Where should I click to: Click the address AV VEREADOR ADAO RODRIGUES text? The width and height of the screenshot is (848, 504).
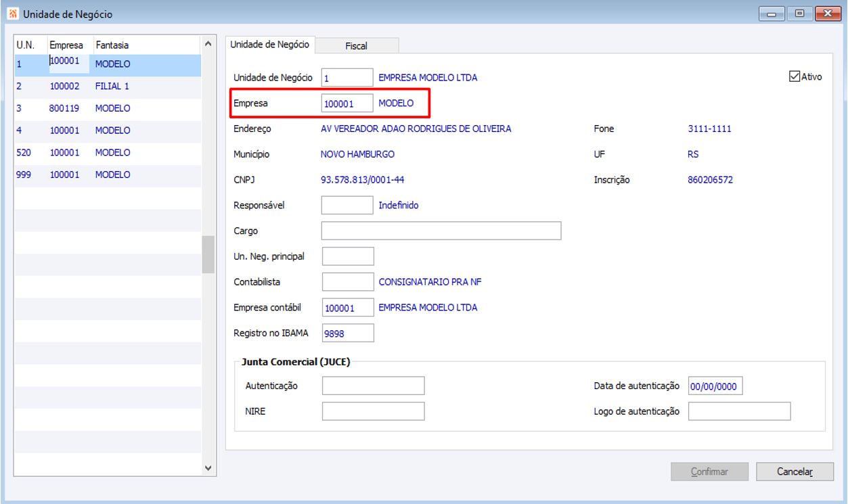[416, 129]
